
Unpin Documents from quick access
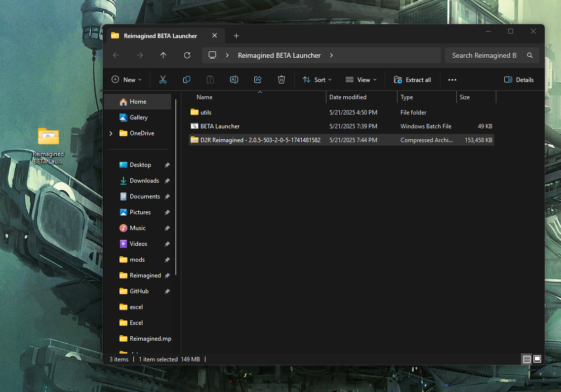(167, 196)
